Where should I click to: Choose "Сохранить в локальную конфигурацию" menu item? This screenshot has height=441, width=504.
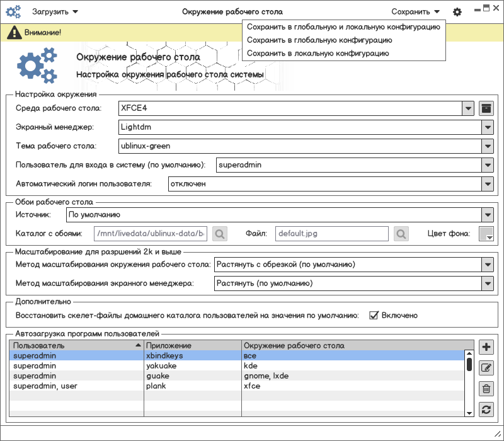coord(318,54)
